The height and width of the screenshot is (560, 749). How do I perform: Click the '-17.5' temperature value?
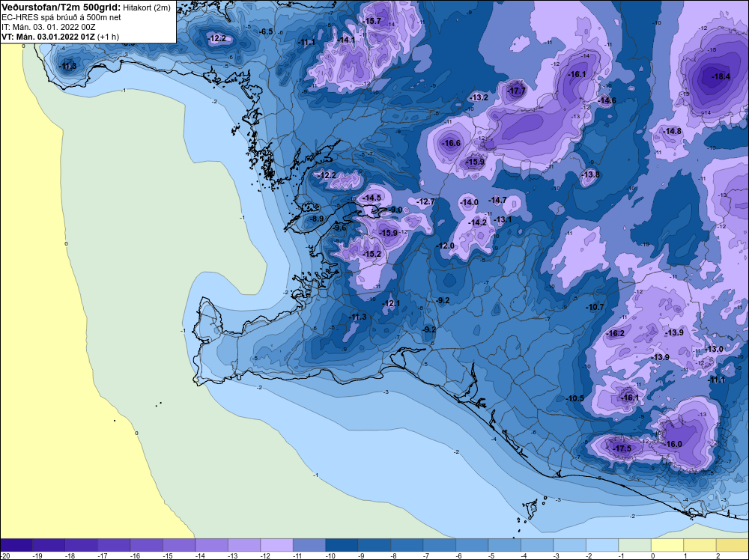coord(622,448)
